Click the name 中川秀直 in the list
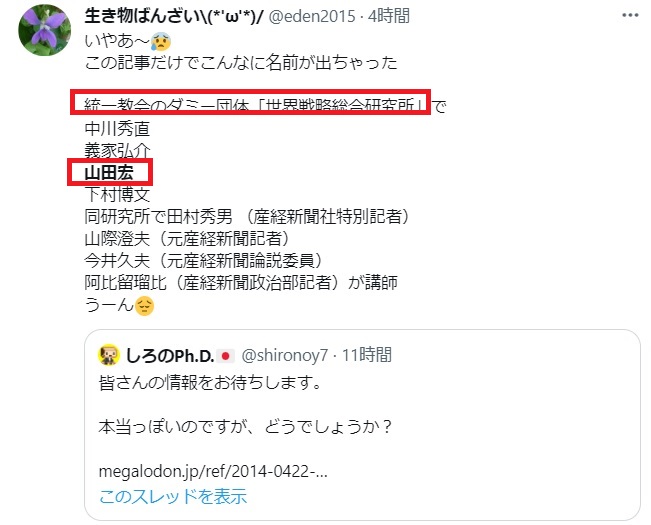 117,129
